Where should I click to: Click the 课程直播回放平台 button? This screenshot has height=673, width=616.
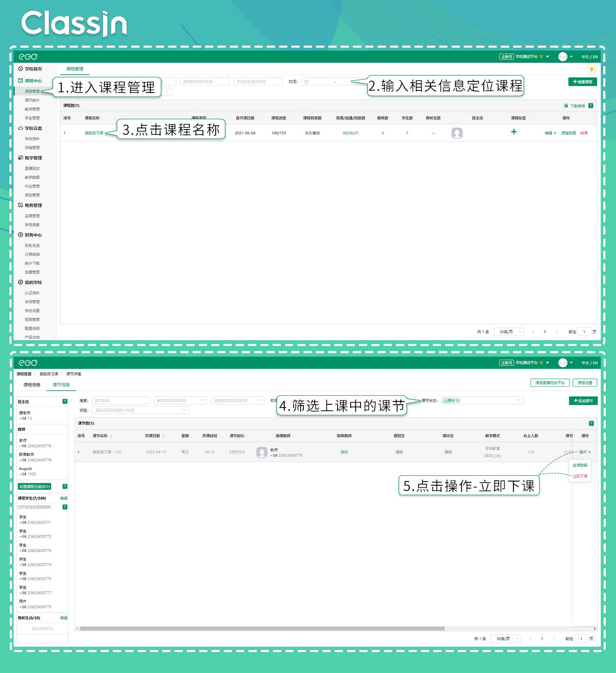click(x=550, y=383)
